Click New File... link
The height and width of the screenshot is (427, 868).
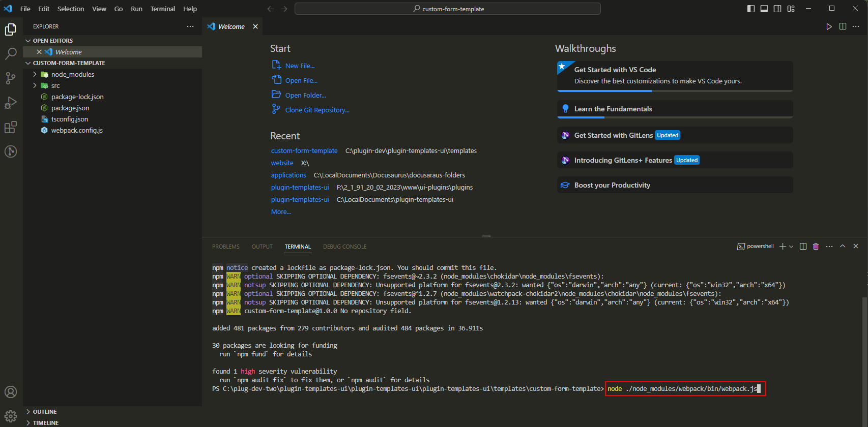(x=300, y=66)
